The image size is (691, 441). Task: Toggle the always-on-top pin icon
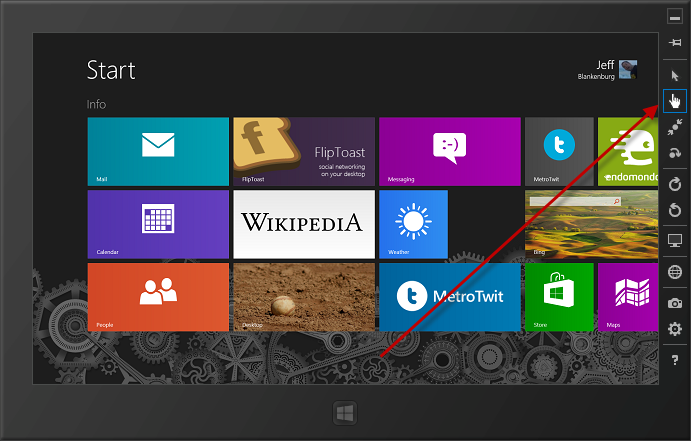point(675,43)
